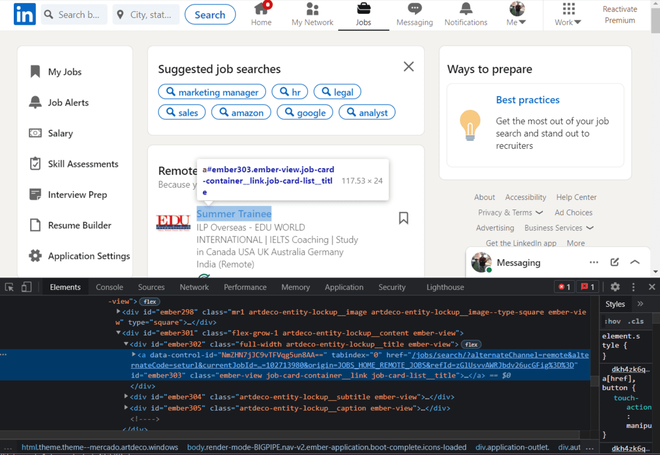The height and width of the screenshot is (455, 660).
Task: Expand the Work apps grid dropdown
Action: click(568, 14)
